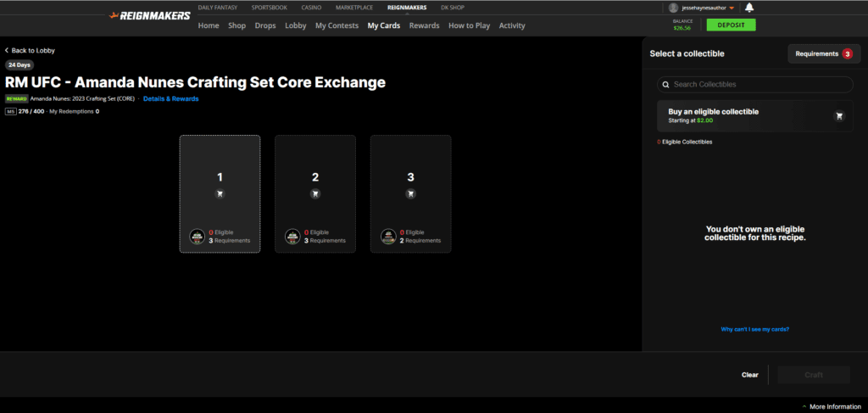The height and width of the screenshot is (413, 868).
Task: Click the 0 Eligible Collectibles text
Action: pos(684,142)
